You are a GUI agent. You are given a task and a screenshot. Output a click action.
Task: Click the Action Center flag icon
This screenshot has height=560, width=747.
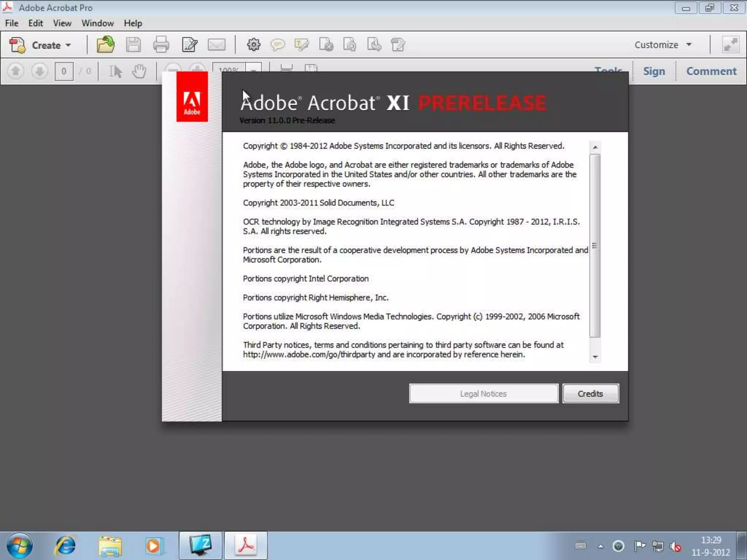640,546
